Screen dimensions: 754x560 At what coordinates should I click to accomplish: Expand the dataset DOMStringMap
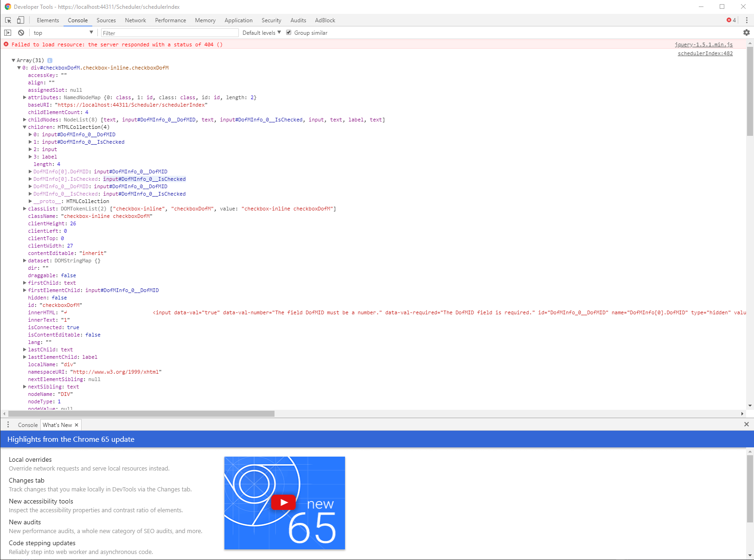(25, 261)
